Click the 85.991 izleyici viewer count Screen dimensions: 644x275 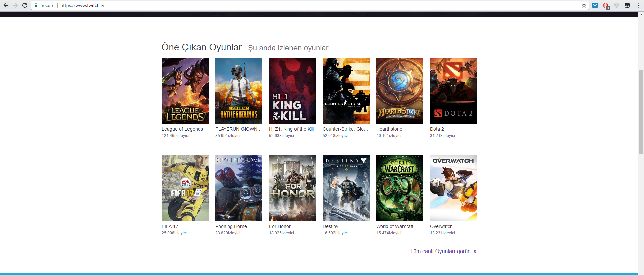tap(228, 136)
